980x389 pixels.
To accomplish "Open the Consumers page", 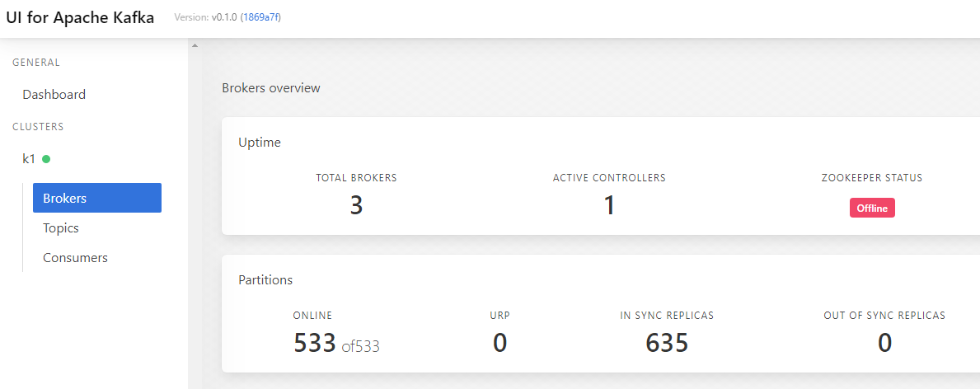I will coord(75,258).
